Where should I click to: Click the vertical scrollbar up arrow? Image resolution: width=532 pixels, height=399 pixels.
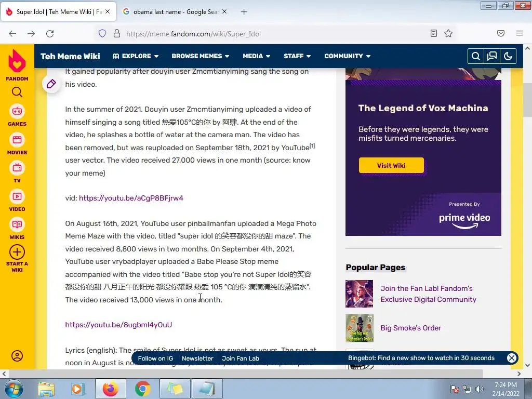[527, 48]
